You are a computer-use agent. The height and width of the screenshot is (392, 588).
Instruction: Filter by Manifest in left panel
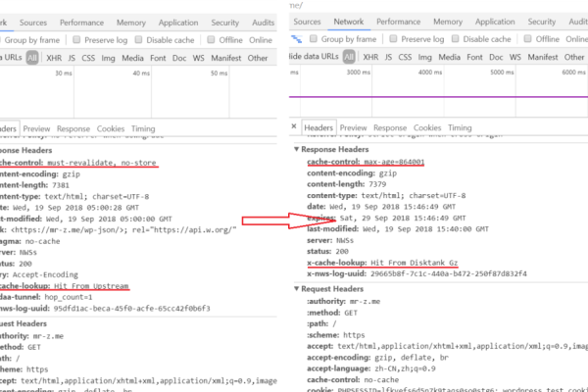(x=226, y=58)
